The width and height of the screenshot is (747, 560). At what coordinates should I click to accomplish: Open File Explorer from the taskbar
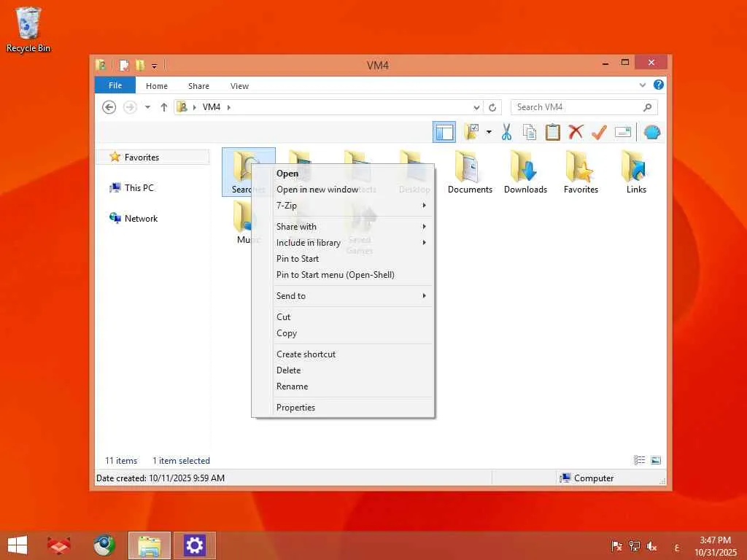[149, 545]
